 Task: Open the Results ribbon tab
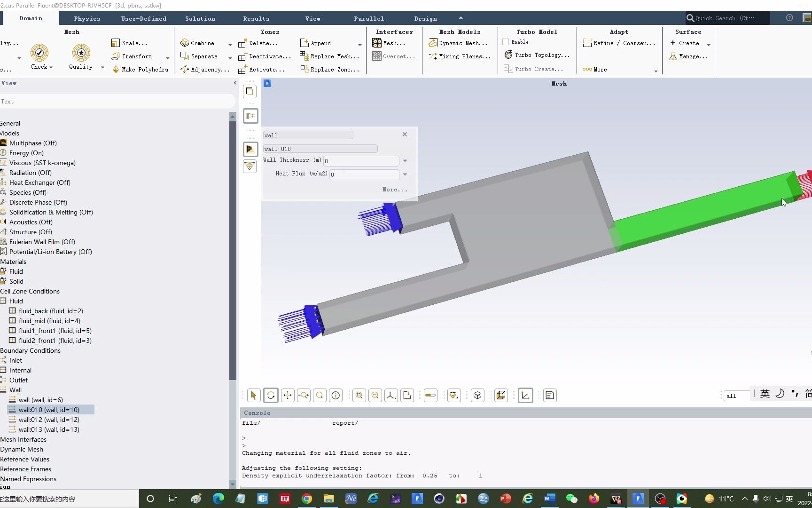(x=257, y=18)
